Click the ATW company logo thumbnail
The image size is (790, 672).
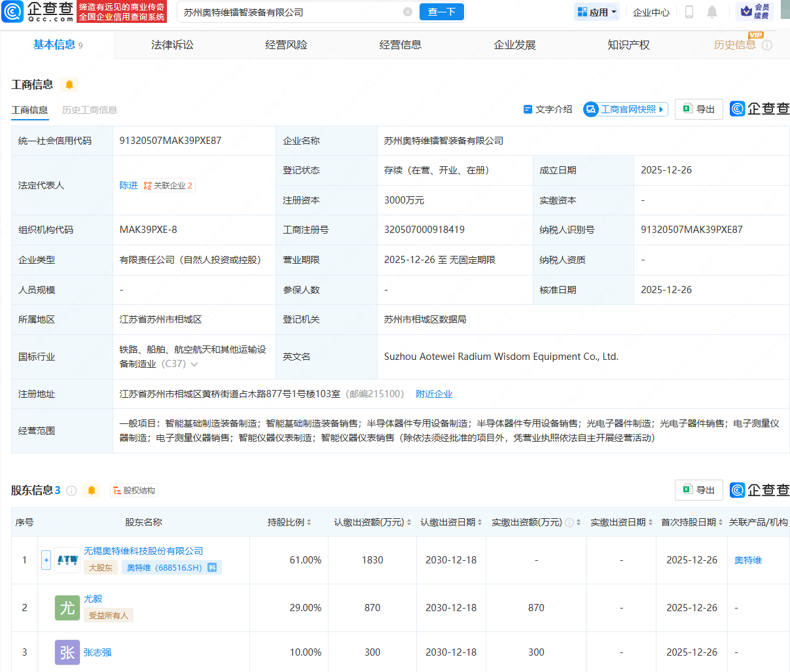coord(67,560)
